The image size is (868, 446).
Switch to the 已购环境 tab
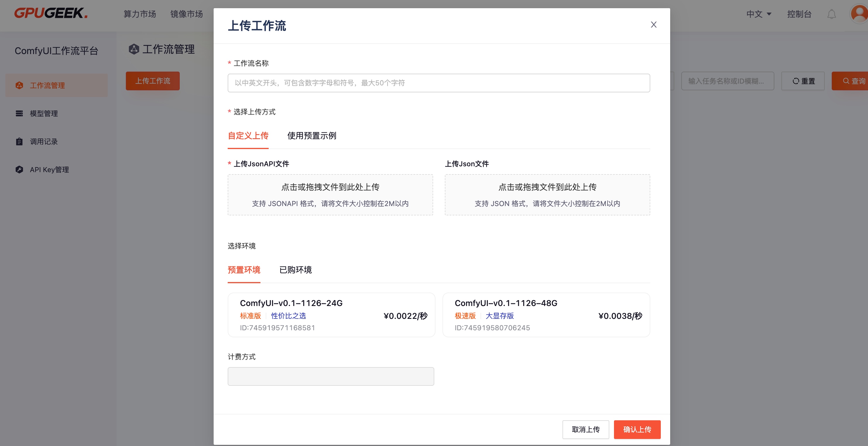coord(295,270)
